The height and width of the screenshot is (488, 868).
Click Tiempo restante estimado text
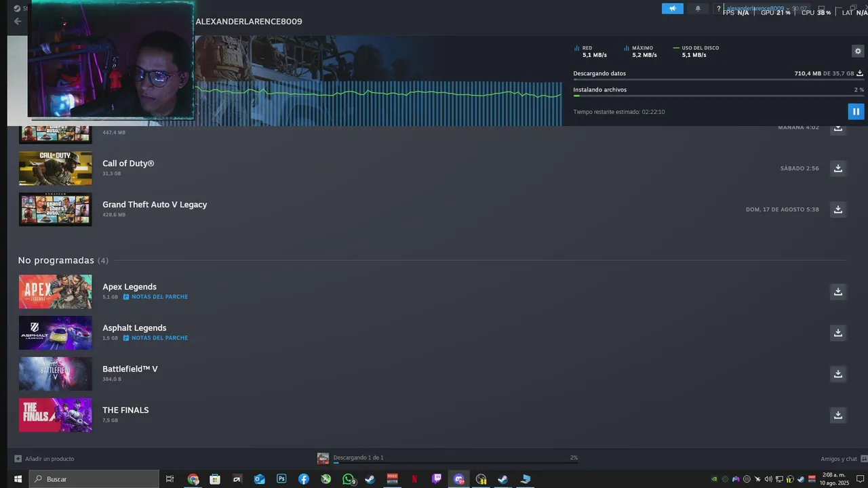[x=619, y=112]
